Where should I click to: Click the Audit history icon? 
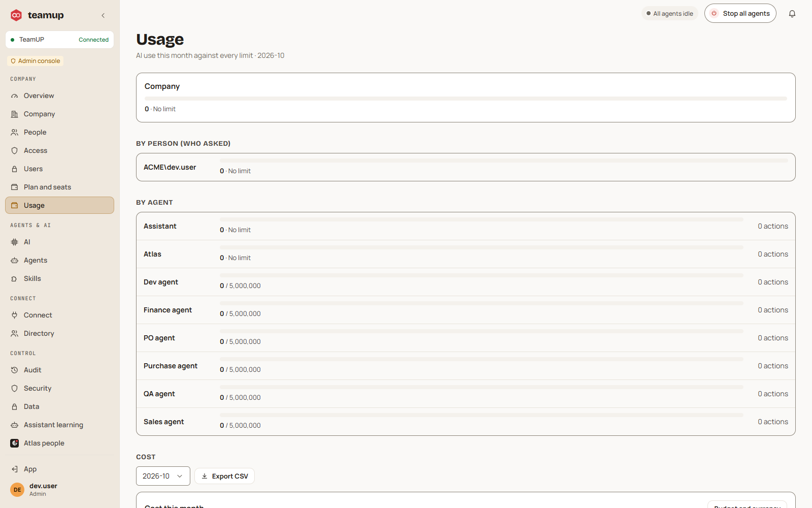(15, 370)
